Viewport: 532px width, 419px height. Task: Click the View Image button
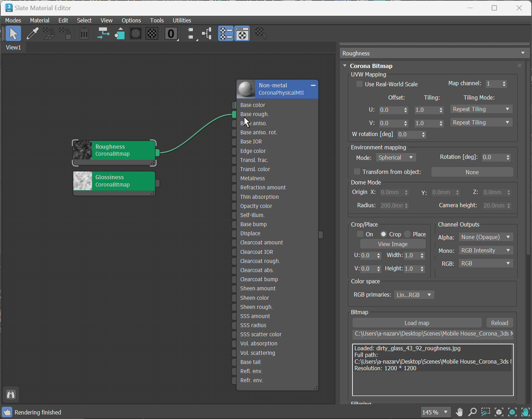pos(393,244)
